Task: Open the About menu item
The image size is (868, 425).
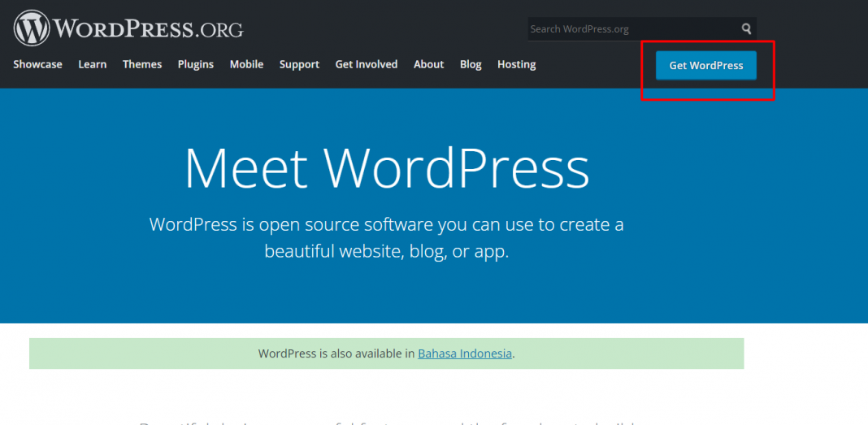Action: pyautogui.click(x=429, y=64)
